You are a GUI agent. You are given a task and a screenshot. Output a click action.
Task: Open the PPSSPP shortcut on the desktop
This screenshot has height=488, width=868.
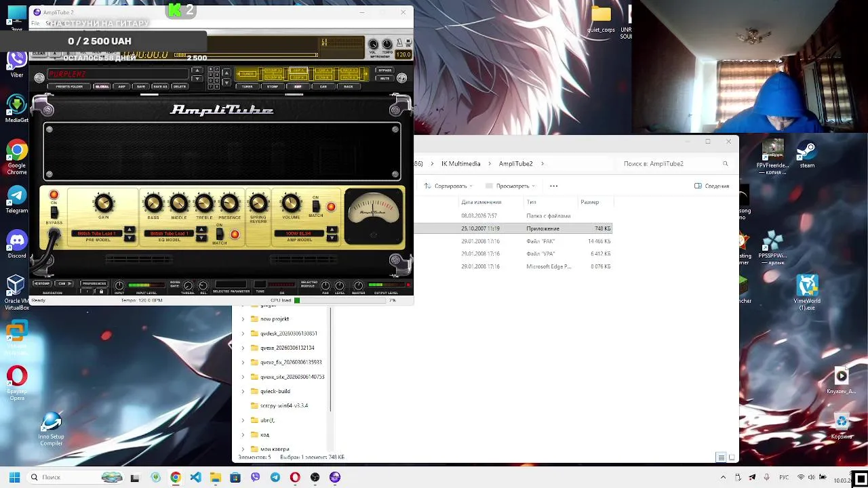coord(772,247)
